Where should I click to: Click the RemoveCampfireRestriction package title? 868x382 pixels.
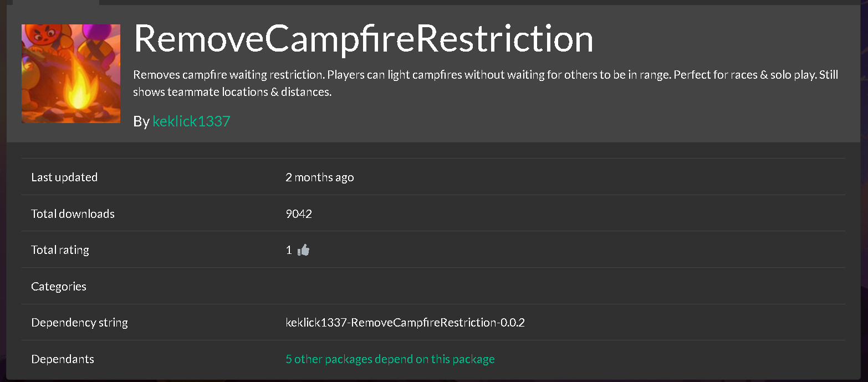point(364,39)
